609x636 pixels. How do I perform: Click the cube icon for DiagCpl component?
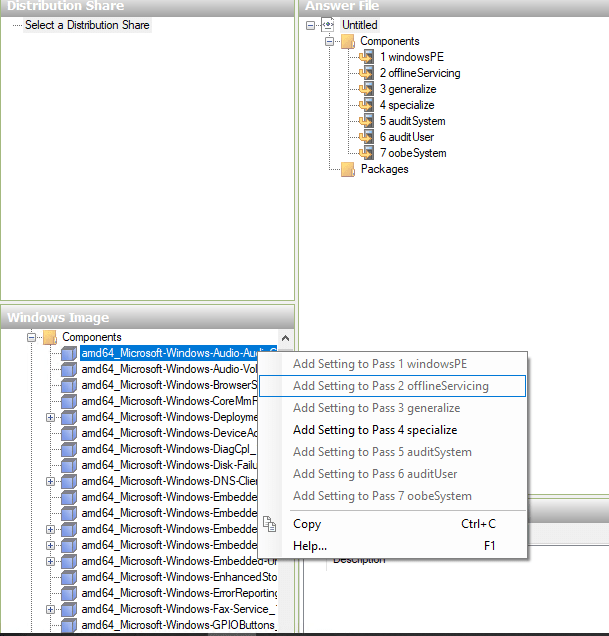click(x=69, y=449)
